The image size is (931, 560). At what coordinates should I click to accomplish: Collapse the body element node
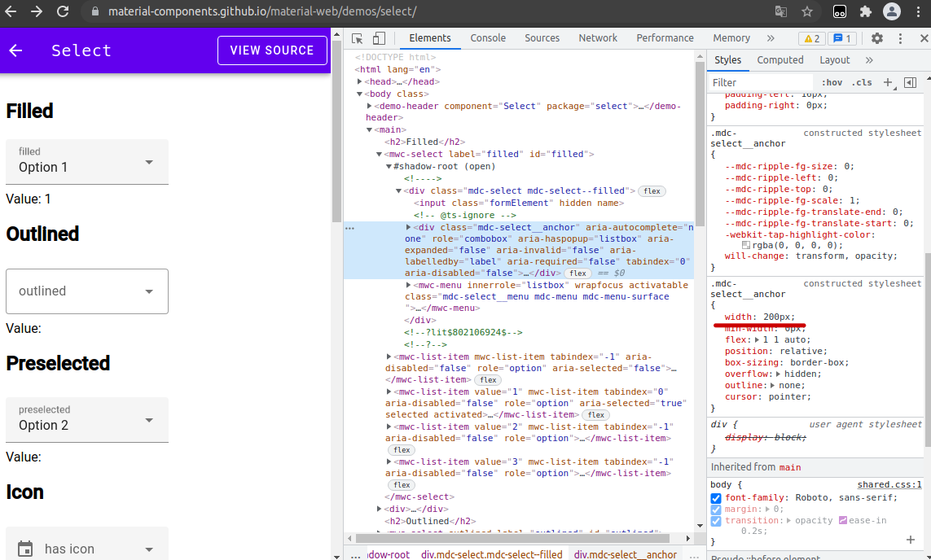[x=360, y=94]
